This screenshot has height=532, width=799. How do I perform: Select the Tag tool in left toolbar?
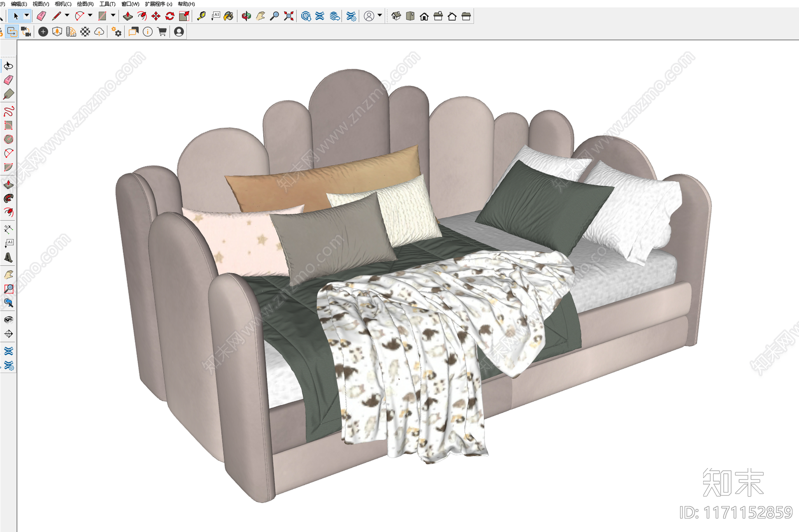pos(8,94)
